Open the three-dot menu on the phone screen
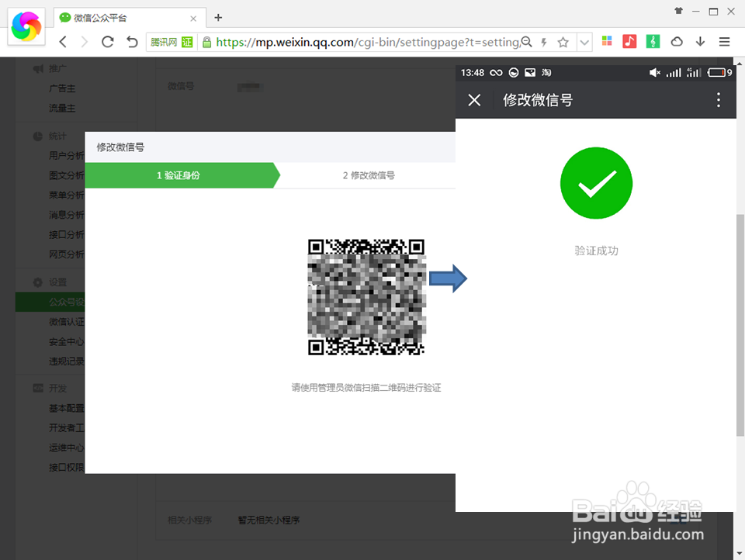 click(x=718, y=100)
